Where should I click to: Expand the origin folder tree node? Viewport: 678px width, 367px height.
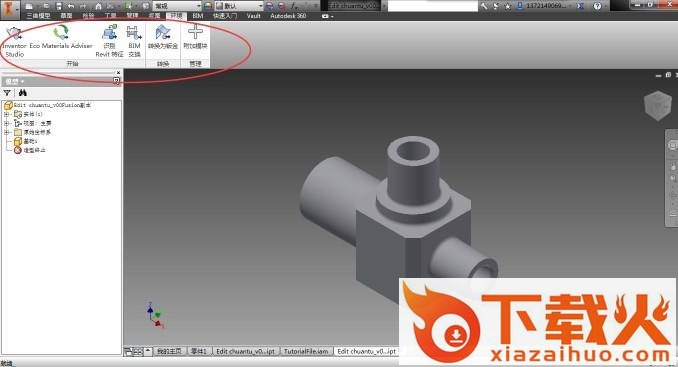coord(6,132)
